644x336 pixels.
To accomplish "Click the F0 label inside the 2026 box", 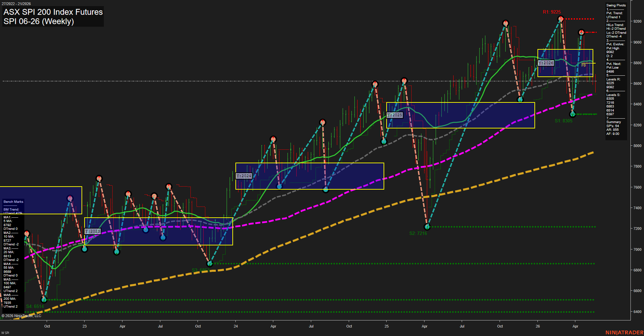I will (x=583, y=65).
